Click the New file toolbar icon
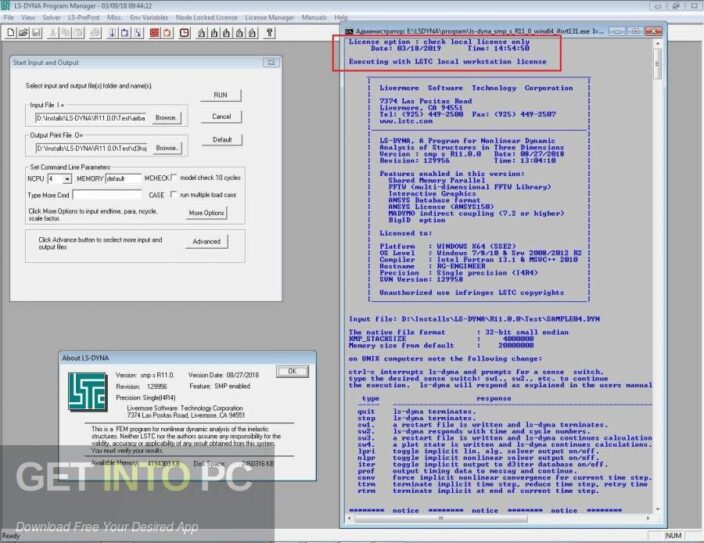Viewport: 704px width, 543px height. pyautogui.click(x=11, y=32)
